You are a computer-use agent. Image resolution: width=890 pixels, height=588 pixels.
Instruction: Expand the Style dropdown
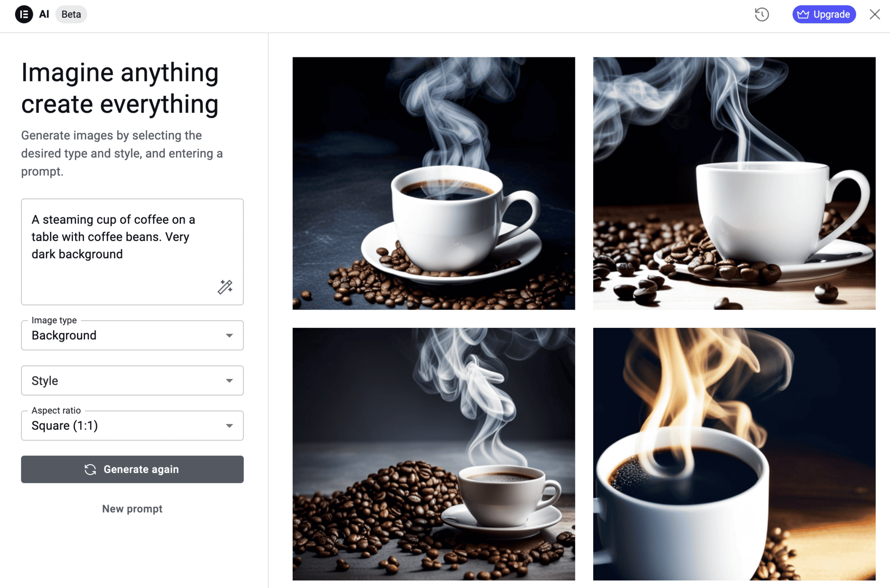pyautogui.click(x=132, y=381)
